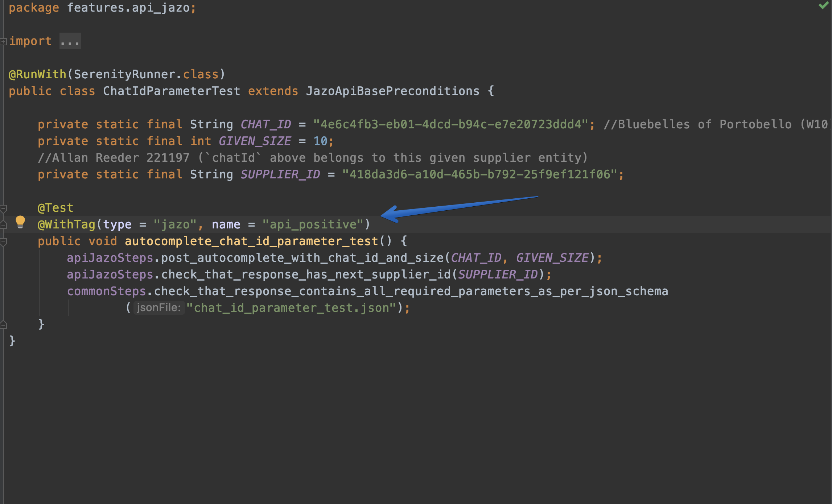Click the check_that_response_has_next_supplier_id call
The height and width of the screenshot is (504, 832).
point(305,274)
